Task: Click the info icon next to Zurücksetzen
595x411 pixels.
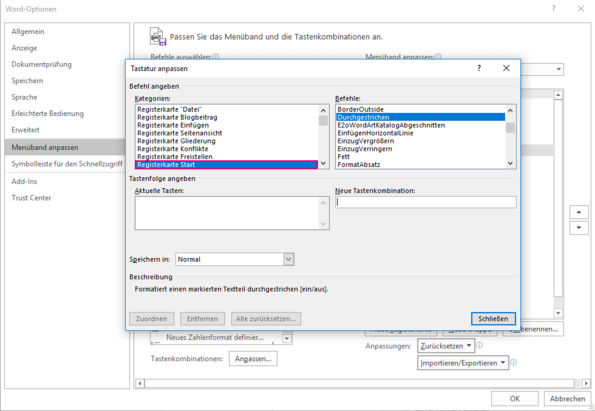Action: (x=479, y=345)
